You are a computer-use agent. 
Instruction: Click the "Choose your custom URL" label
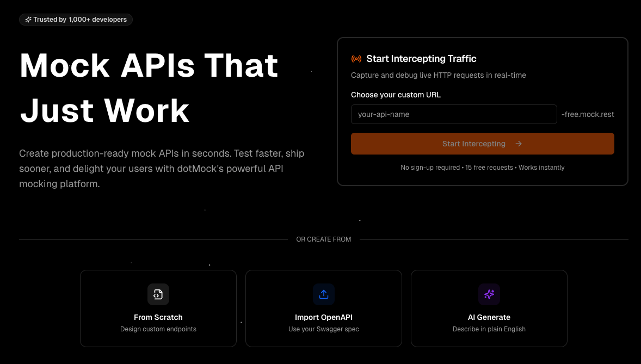point(396,95)
